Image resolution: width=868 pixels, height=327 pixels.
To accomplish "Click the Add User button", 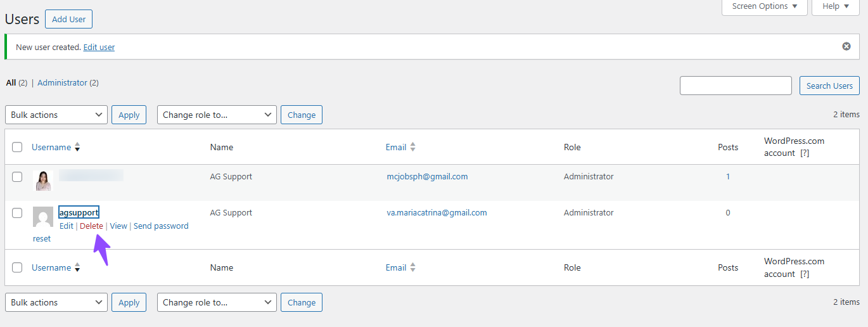I will coord(68,19).
